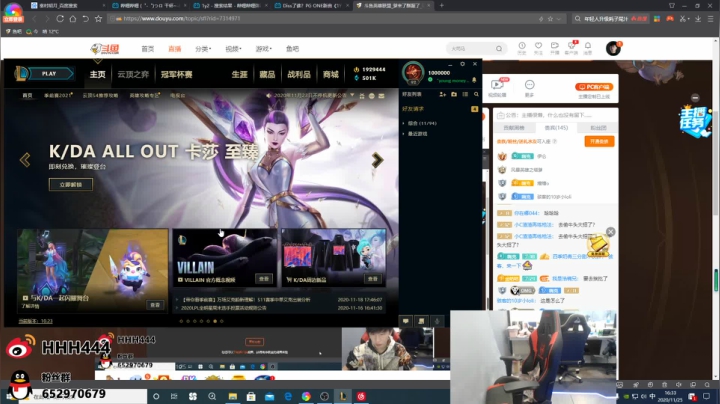The image size is (720, 404).
Task: Click the add friend icon in the League friends panel
Action: 443,94
